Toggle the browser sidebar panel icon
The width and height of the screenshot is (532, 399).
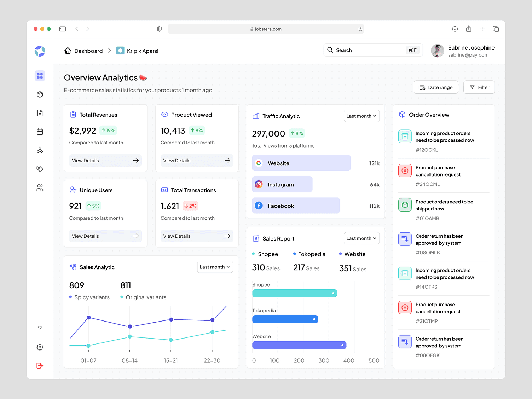63,29
